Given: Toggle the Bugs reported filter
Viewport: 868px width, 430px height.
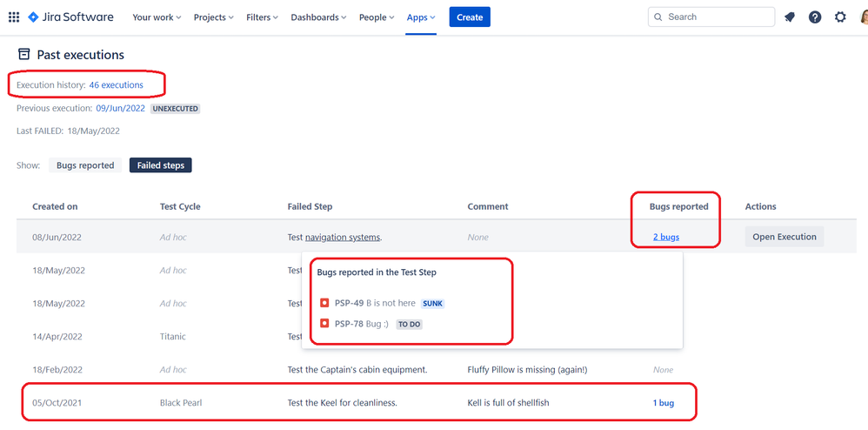Looking at the screenshot, I should (x=85, y=165).
